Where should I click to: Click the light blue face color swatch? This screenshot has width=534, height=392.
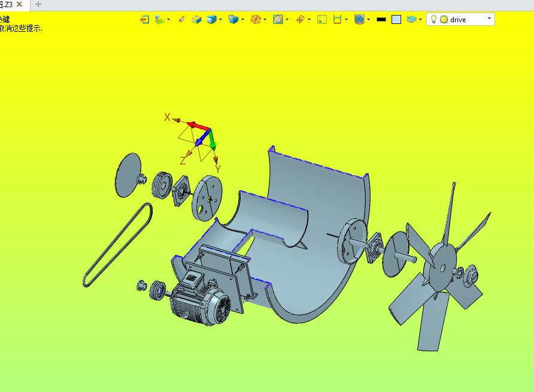tap(396, 19)
